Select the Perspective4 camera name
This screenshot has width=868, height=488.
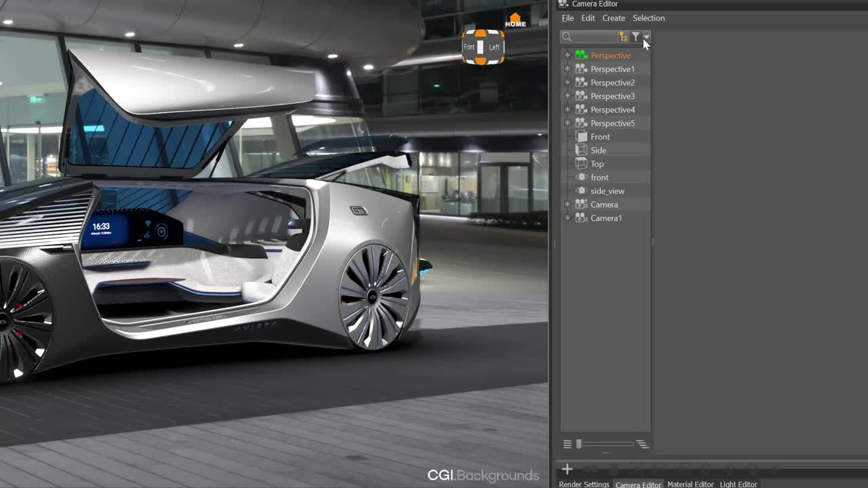613,109
